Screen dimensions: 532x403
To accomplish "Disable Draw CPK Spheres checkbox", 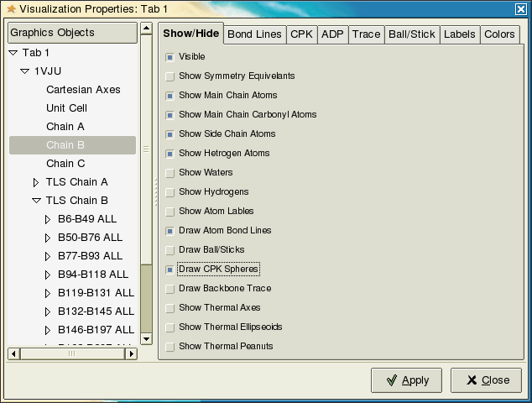I will pyautogui.click(x=170, y=270).
